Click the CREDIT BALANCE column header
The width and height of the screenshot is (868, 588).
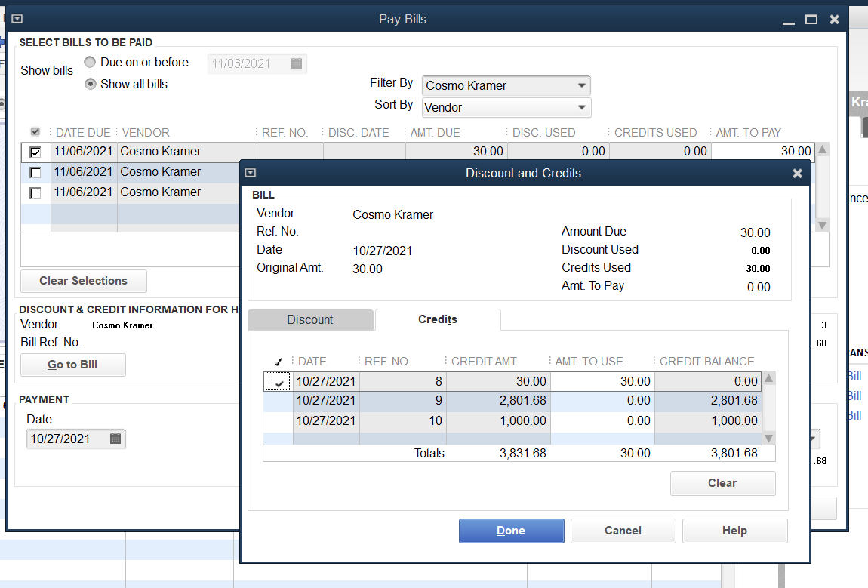pyautogui.click(x=707, y=361)
